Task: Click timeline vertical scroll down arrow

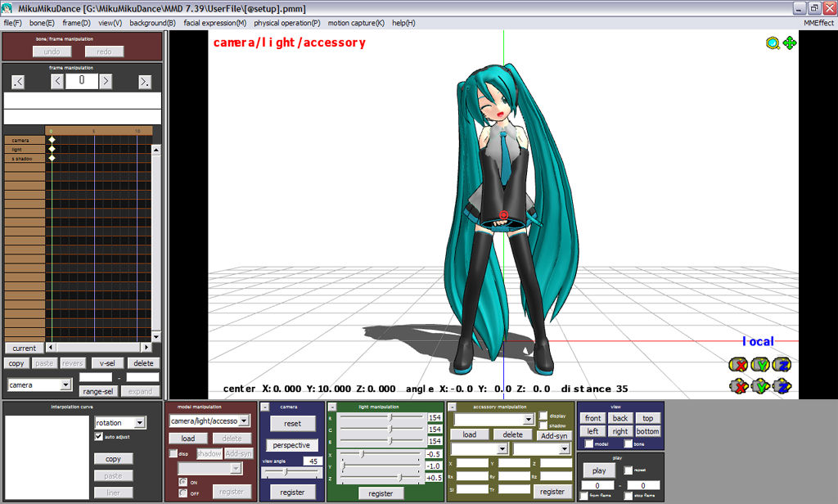Action: pos(156,337)
